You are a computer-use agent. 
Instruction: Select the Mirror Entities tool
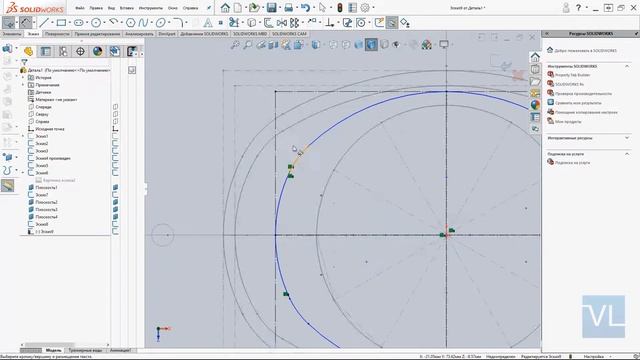click(x=282, y=23)
